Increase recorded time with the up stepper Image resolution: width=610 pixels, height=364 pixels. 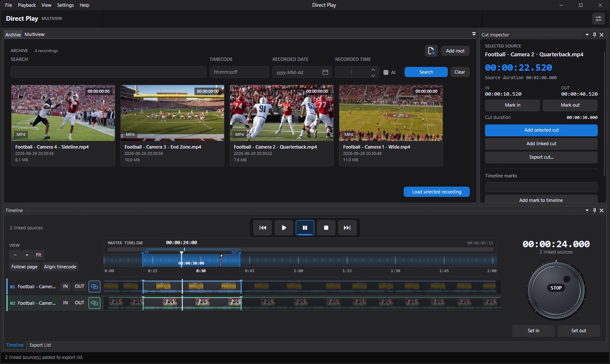(373, 69)
